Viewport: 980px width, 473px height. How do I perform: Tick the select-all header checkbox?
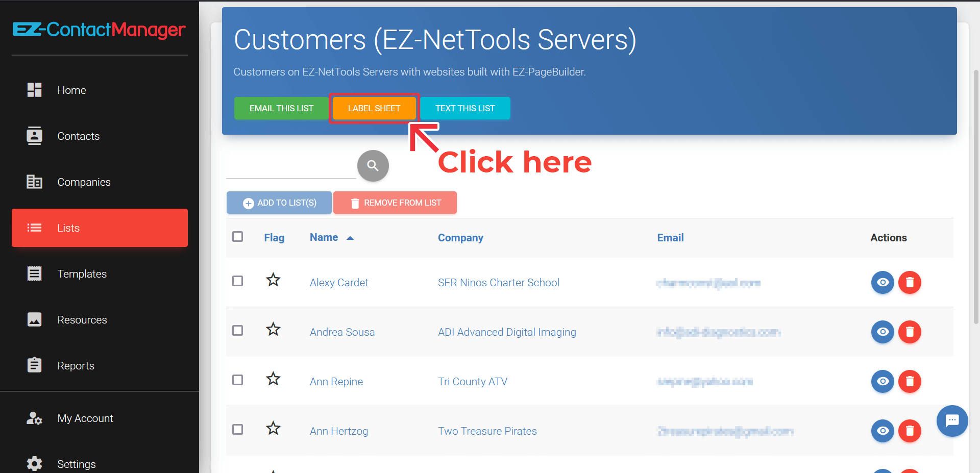click(237, 237)
